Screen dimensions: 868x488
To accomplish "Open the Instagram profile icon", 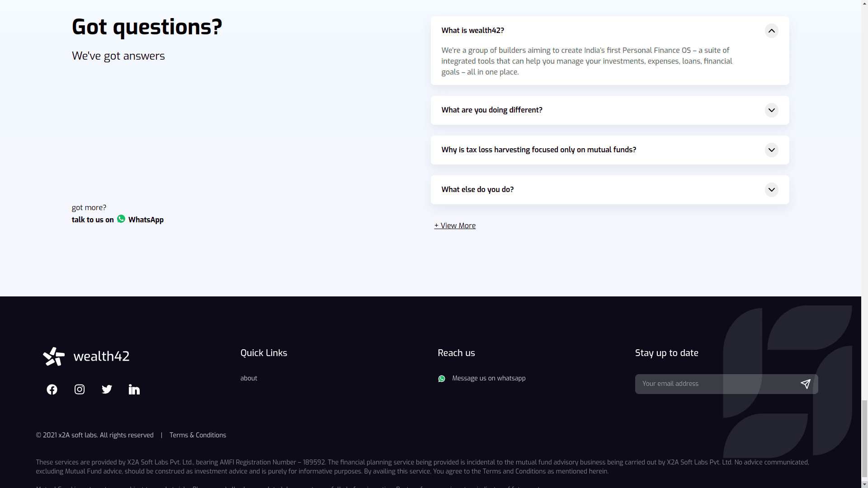I will click(80, 389).
